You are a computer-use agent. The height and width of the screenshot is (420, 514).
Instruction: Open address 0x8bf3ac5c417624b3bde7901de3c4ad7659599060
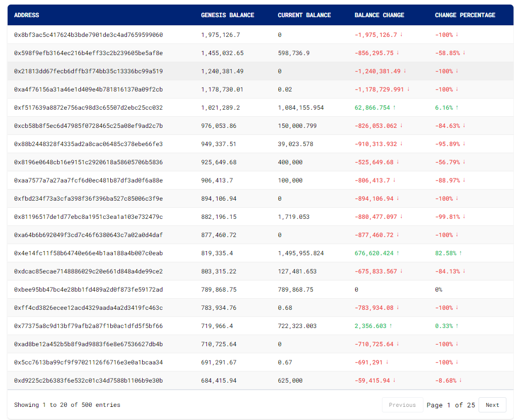[88, 35]
